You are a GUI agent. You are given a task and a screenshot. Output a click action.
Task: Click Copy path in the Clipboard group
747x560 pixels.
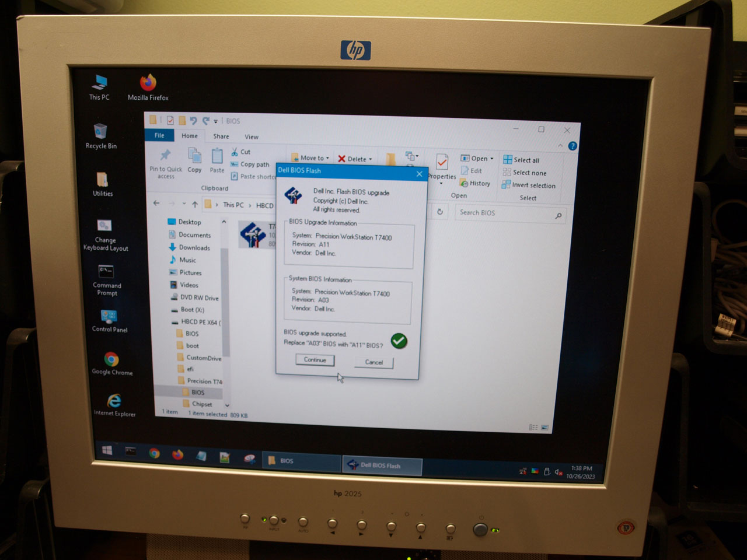[250, 164]
